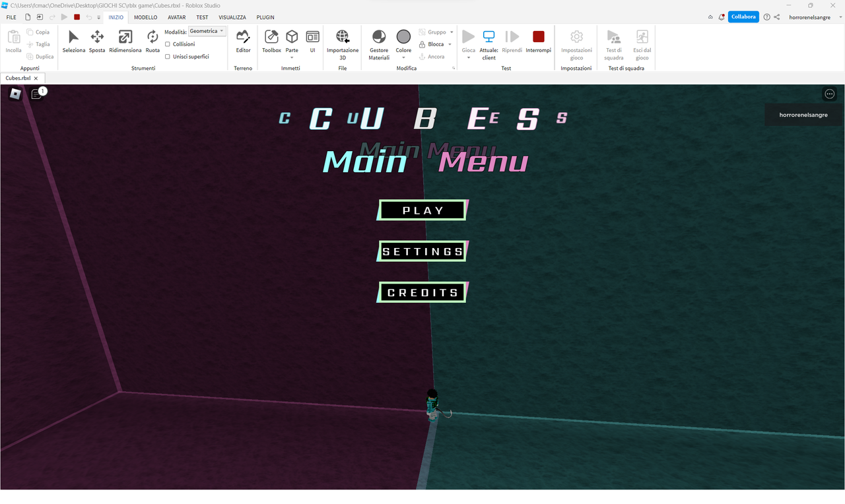Open the VISUALIZZA ribbon tab
845x504 pixels.
(x=232, y=17)
